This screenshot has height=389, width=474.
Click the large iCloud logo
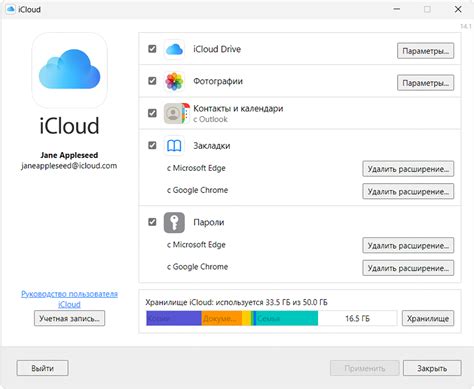coord(70,70)
